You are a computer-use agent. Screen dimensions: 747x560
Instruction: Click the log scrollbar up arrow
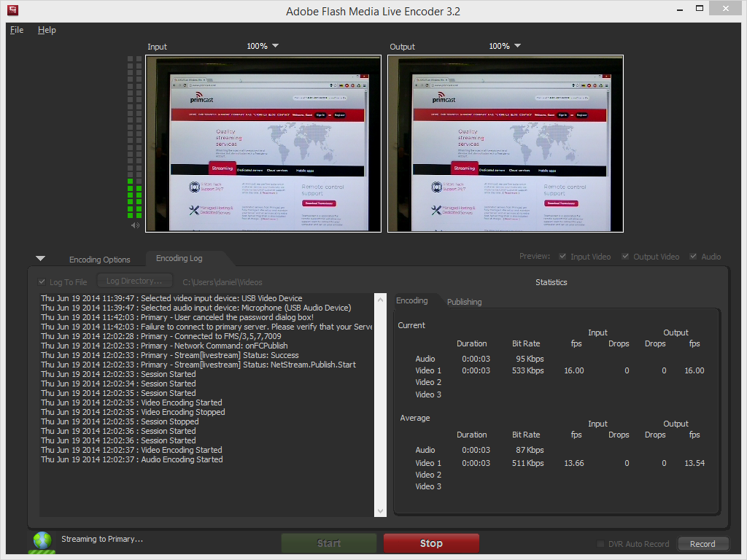coord(380,300)
